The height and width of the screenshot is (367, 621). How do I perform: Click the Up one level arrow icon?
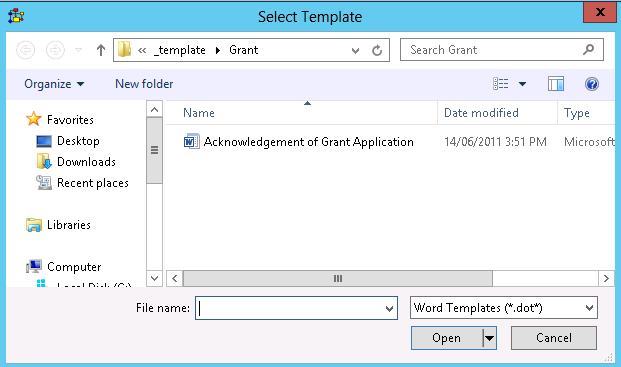pos(101,50)
